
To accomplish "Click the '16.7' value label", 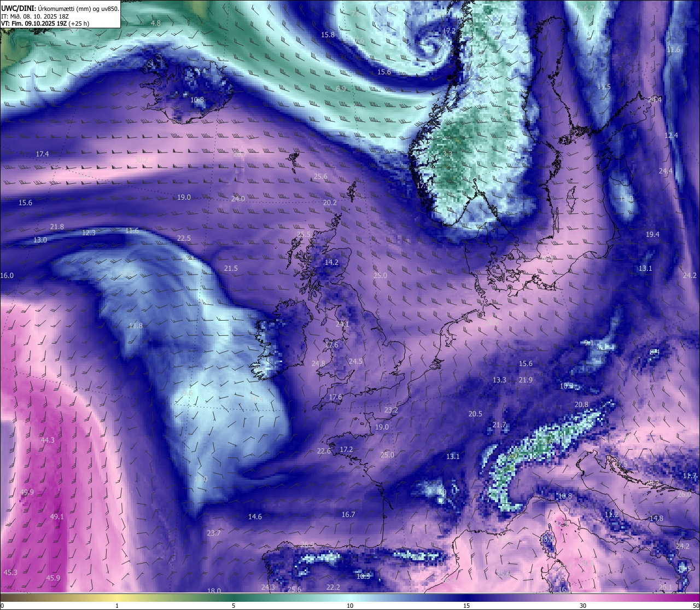I will pos(348,515).
